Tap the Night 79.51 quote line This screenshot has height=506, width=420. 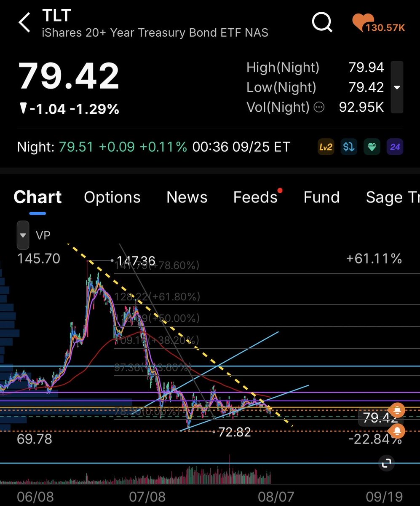click(x=154, y=147)
